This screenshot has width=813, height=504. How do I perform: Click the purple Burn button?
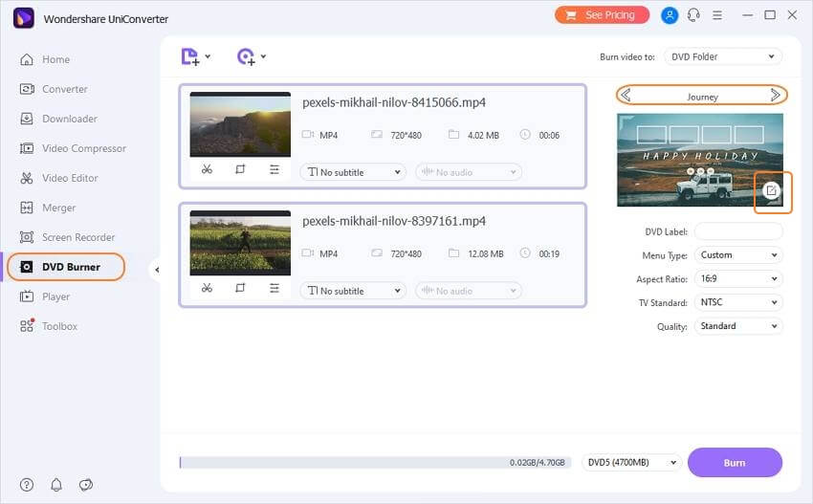pyautogui.click(x=735, y=463)
